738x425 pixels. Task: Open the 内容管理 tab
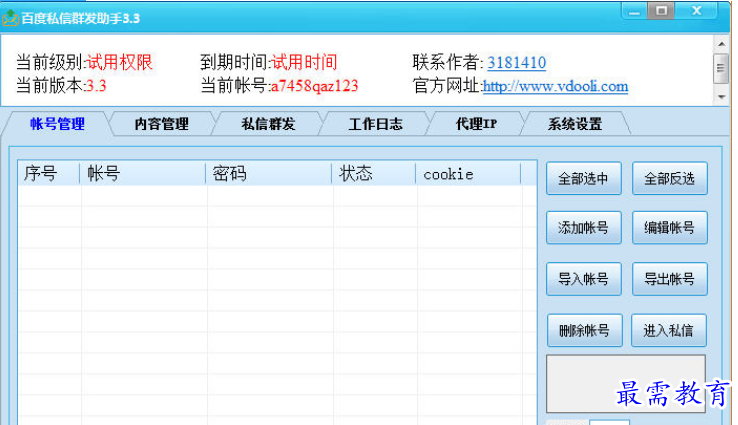161,124
